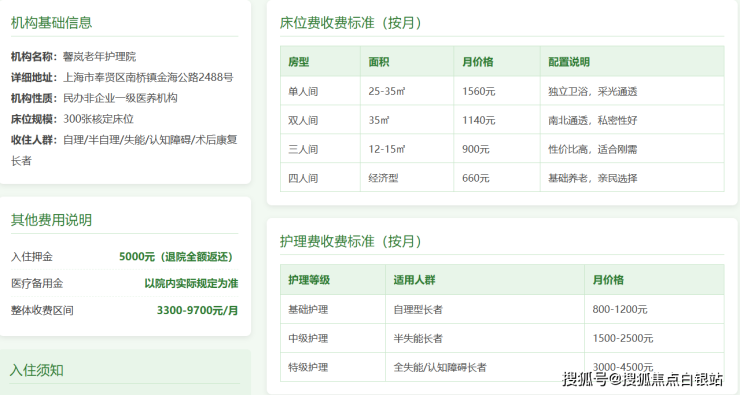Click the overall range 3300-9700元/月
The image size is (740, 395).
[197, 311]
